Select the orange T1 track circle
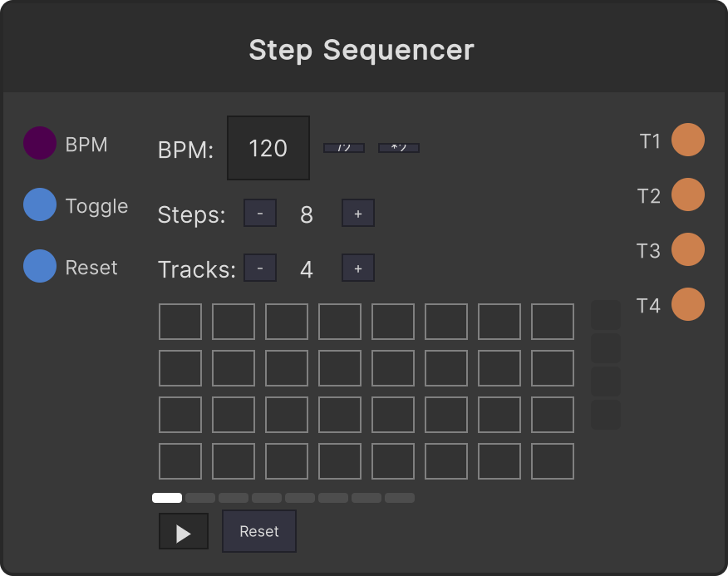The width and height of the screenshot is (728, 576). pos(688,140)
